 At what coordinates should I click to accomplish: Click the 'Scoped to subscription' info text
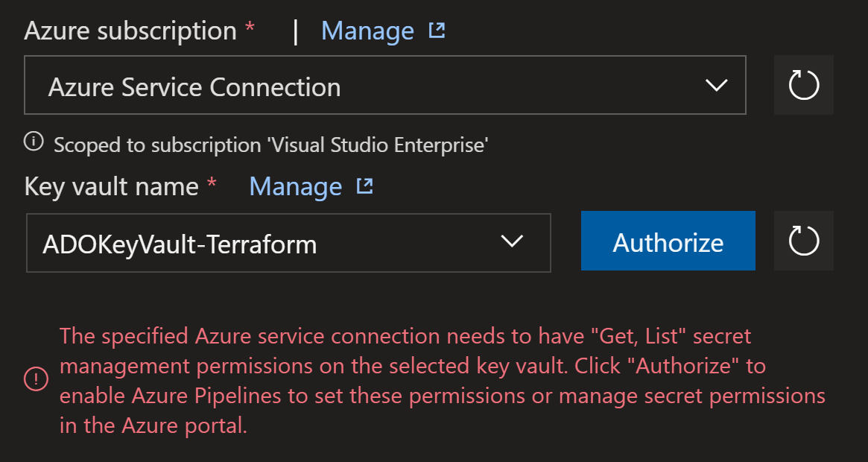[270, 145]
